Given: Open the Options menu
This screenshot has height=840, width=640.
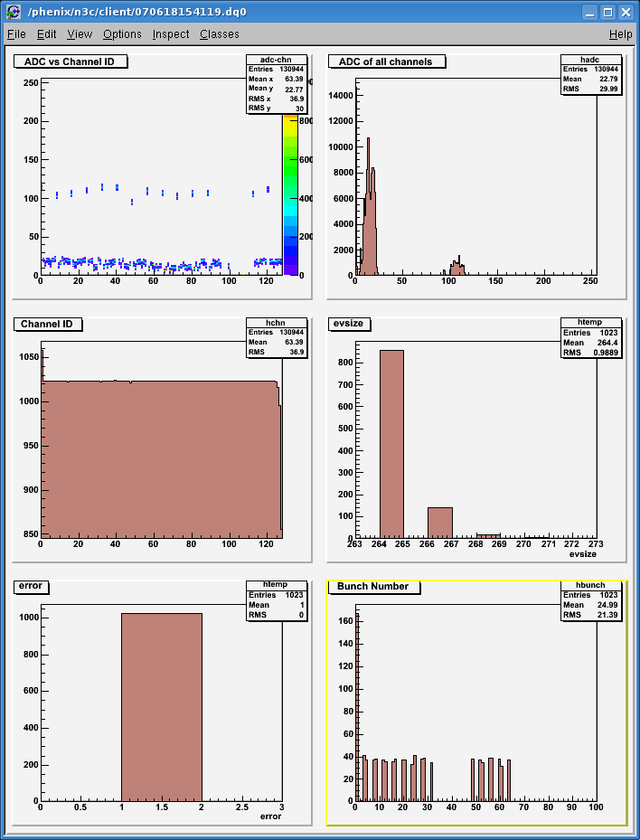Looking at the screenshot, I should (x=122, y=34).
